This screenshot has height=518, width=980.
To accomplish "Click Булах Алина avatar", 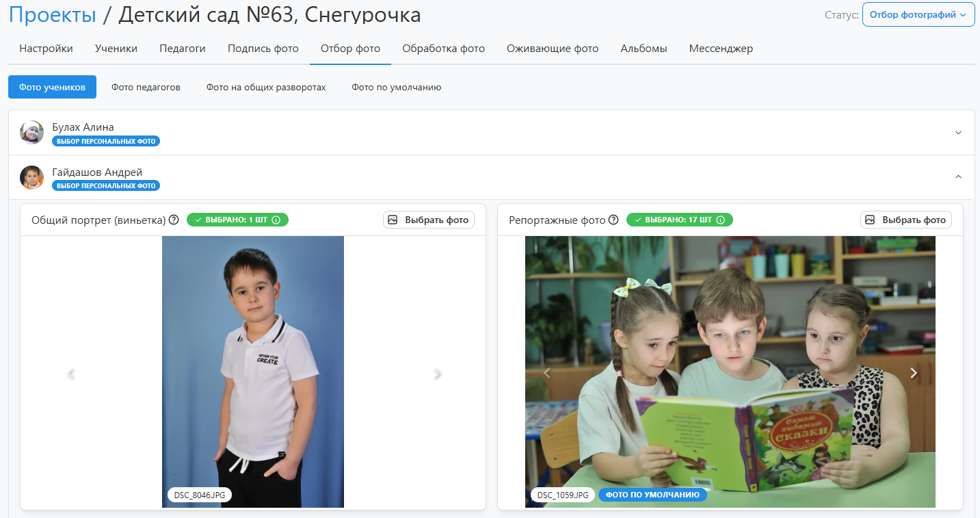I will click(x=31, y=133).
